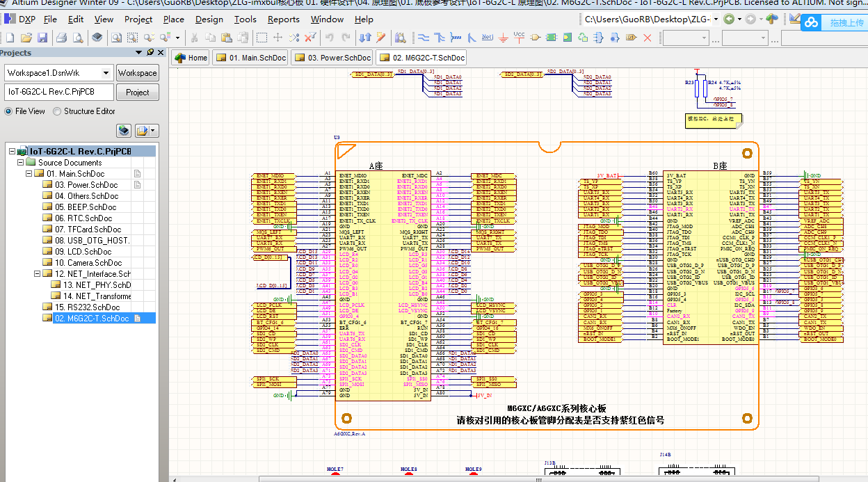
Task: Select the Place Bus tool
Action: point(440,37)
